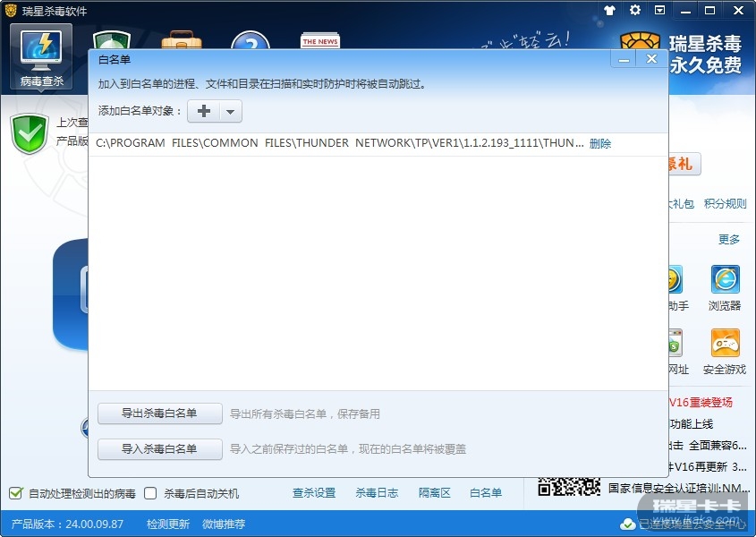Click 导入杀毒白名单 import button
The height and width of the screenshot is (537, 756).
[x=159, y=449]
